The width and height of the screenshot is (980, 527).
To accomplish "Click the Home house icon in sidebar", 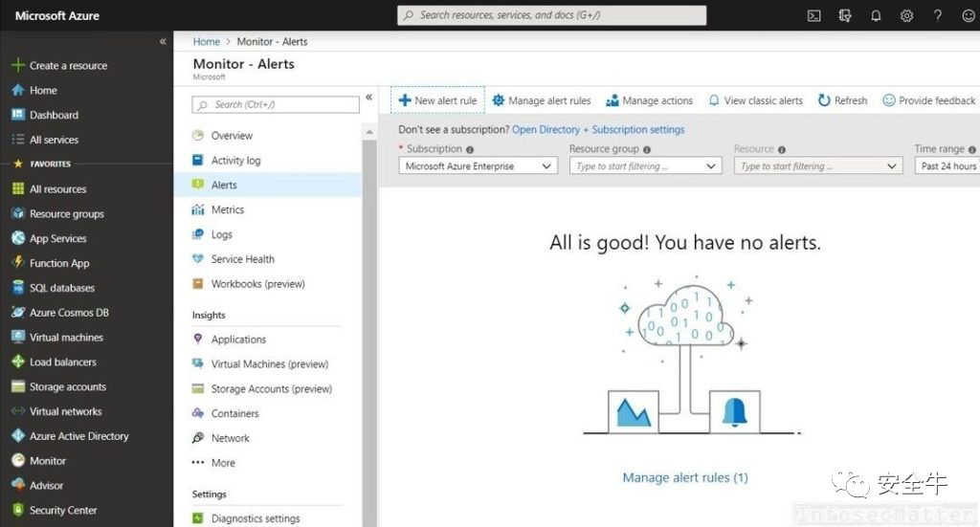I will point(18,90).
